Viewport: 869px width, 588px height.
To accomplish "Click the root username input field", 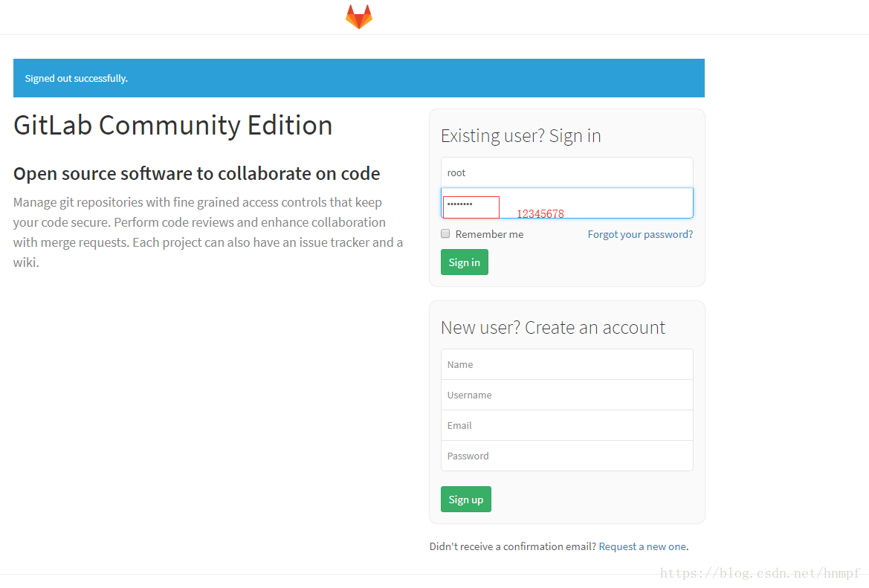I will pos(567,172).
